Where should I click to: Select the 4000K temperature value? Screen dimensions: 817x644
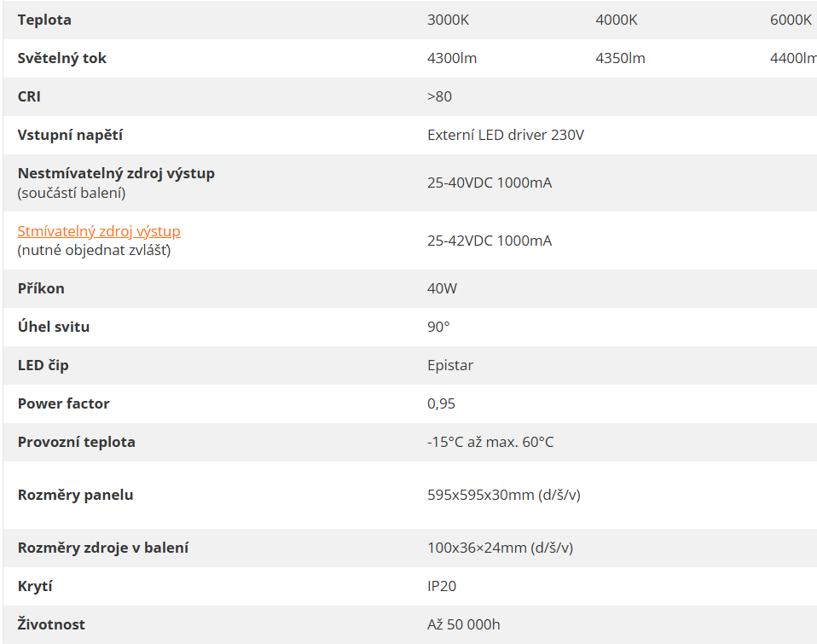617,20
